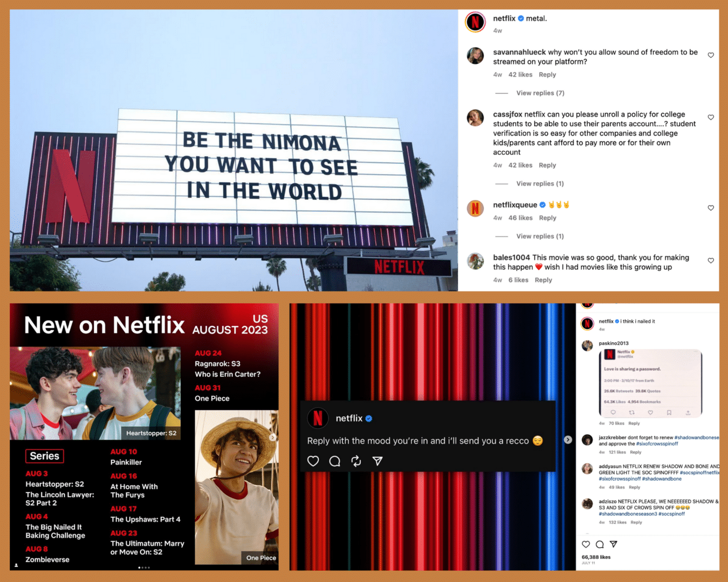Open 'Love is sharing a password' tweet image

[650, 383]
